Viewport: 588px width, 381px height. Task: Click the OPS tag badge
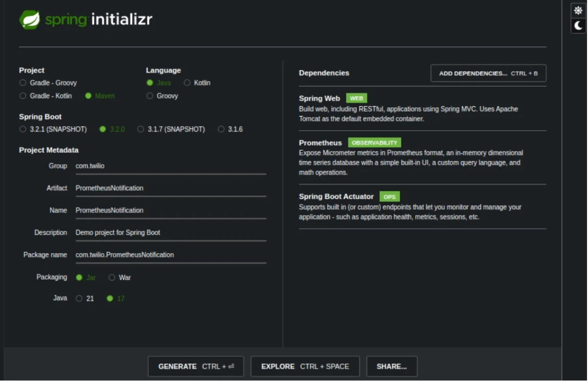(389, 197)
